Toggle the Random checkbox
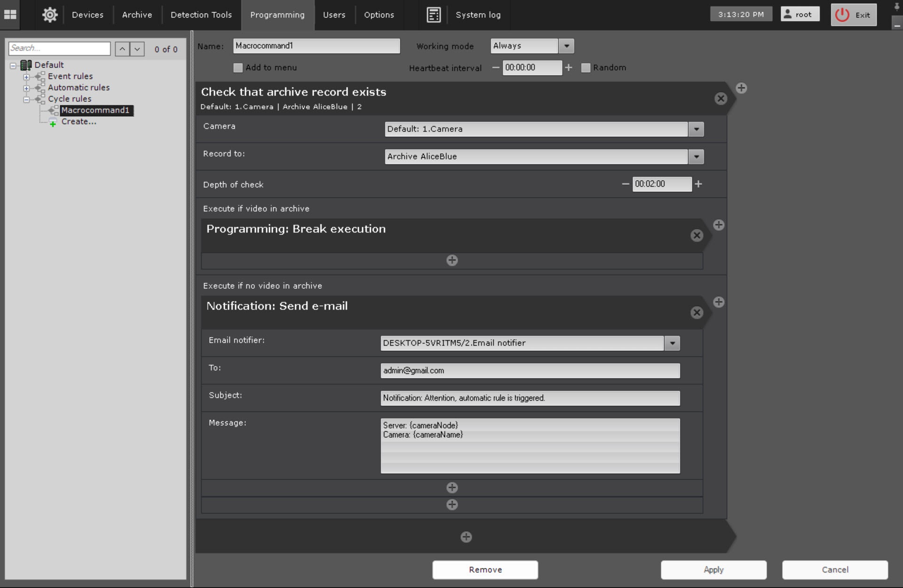This screenshot has width=903, height=588. coord(586,68)
